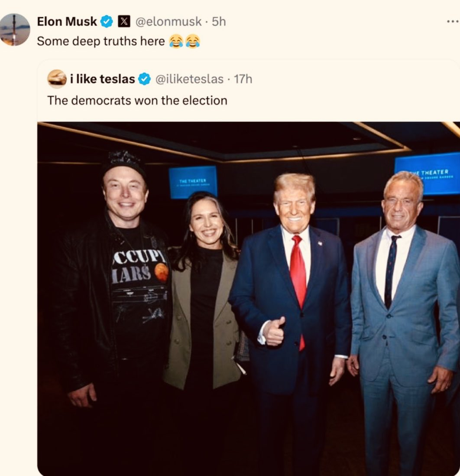Click the 'Some deep truths here' text
Image resolution: width=460 pixels, height=476 pixels.
point(100,41)
